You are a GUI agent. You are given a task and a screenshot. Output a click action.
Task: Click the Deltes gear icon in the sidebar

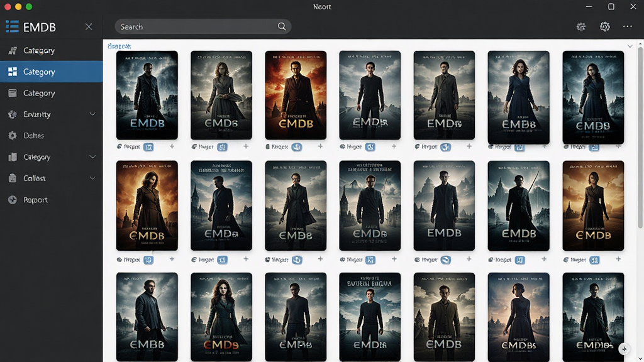(x=13, y=136)
